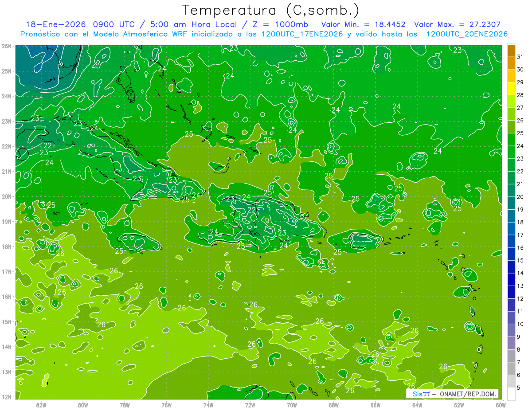Viewport: 532px width, 411px height.
Task: Click the '70W' longitude axis label
Action: point(292,405)
